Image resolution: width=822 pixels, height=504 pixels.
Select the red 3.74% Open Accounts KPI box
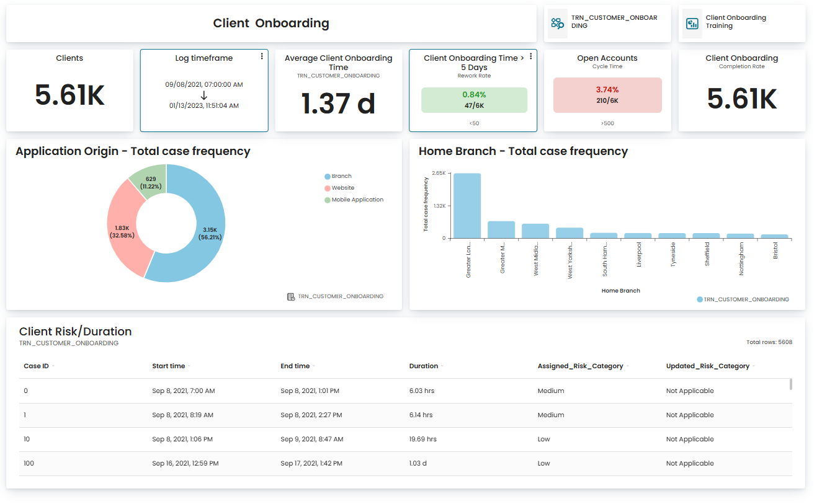607,95
